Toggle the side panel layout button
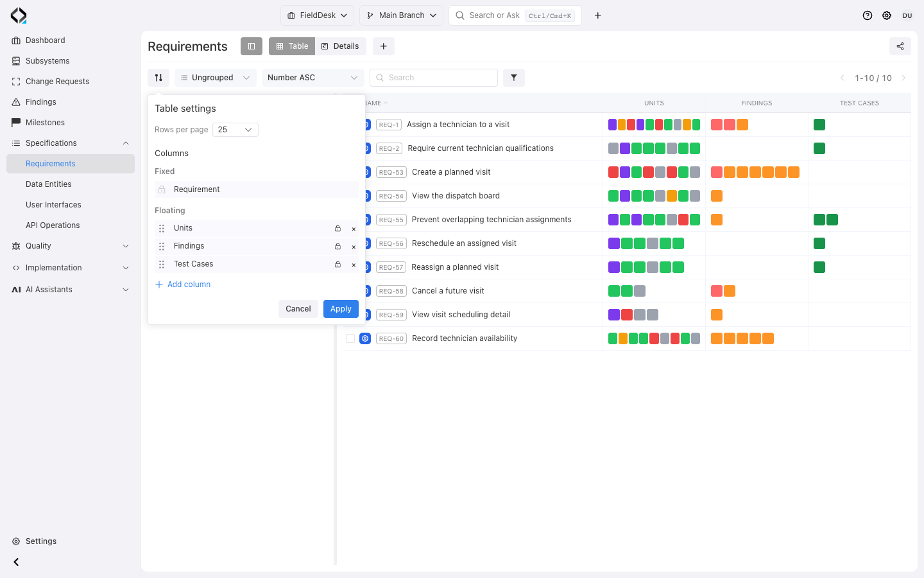The height and width of the screenshot is (578, 924). coord(252,46)
